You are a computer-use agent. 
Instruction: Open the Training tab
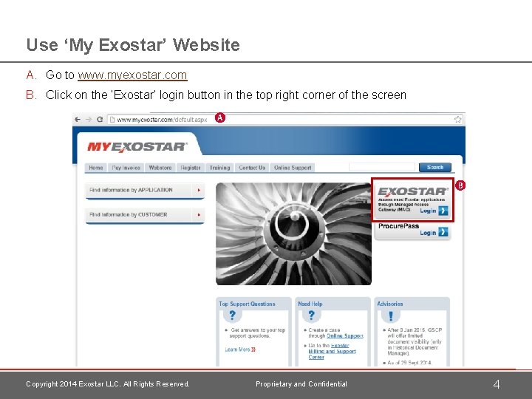point(220,168)
